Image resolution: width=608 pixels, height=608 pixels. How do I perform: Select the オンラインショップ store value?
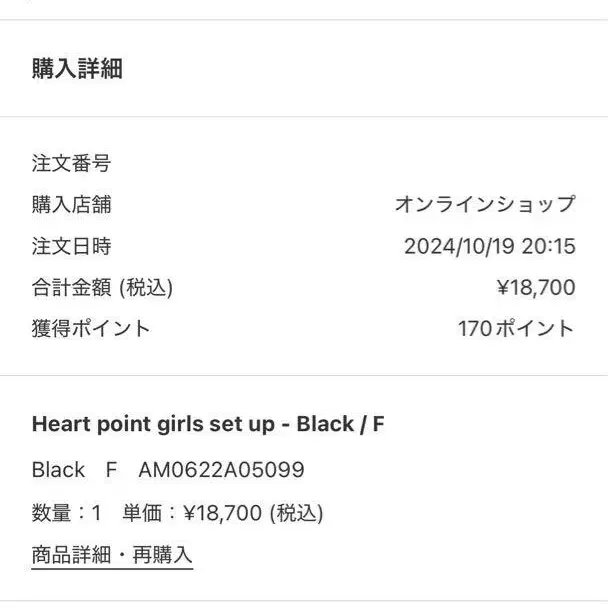coord(485,205)
